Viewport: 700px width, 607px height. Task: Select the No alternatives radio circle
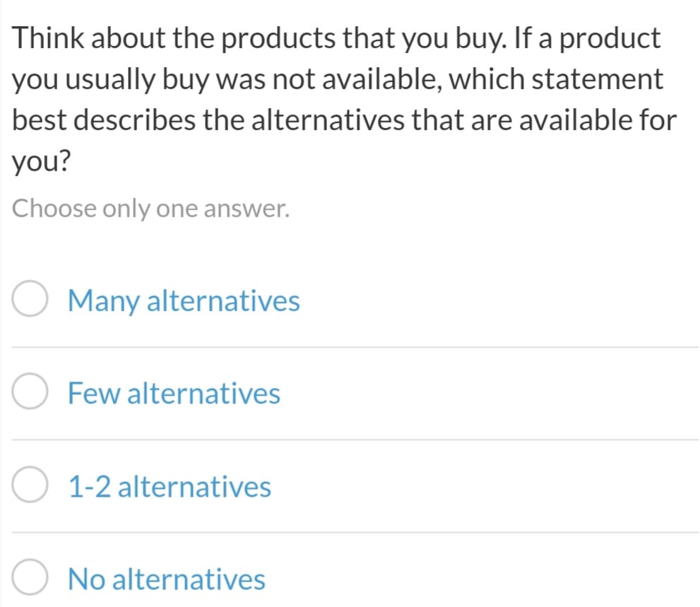30,577
